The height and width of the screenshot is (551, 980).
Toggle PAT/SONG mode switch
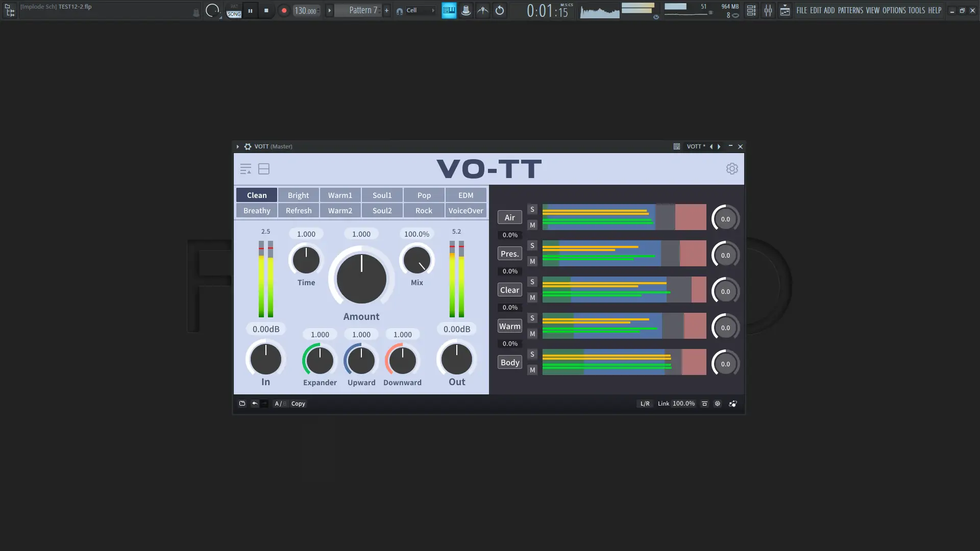(x=234, y=11)
